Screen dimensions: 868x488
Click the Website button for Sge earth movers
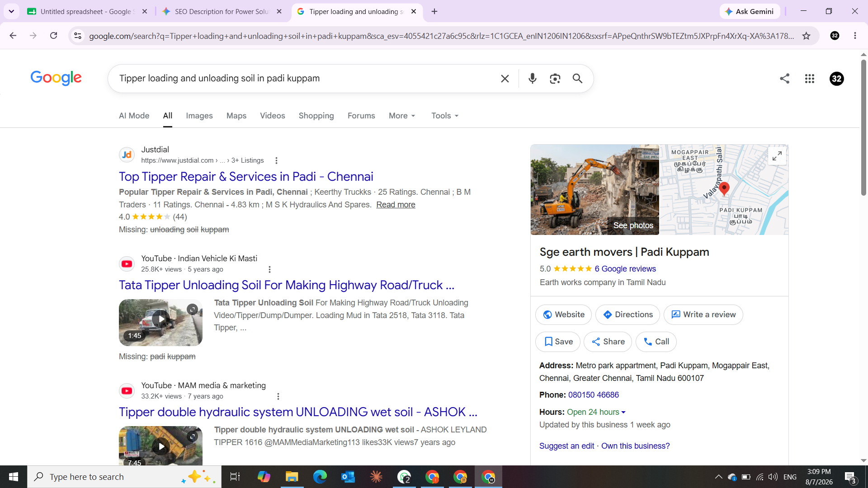tap(563, 314)
